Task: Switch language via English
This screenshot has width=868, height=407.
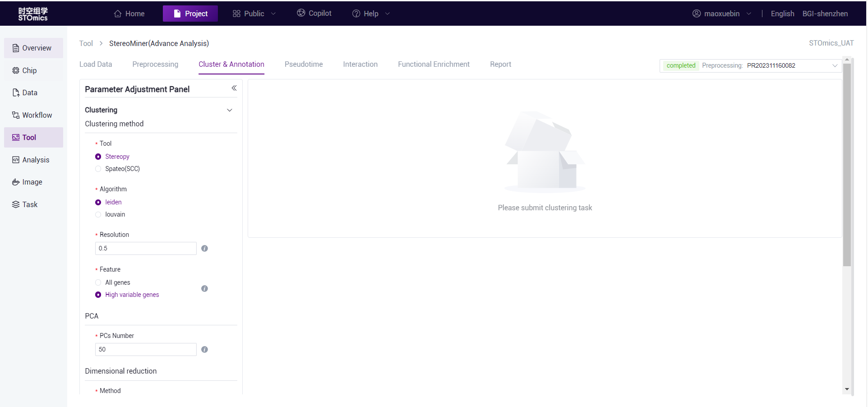Action: point(782,14)
